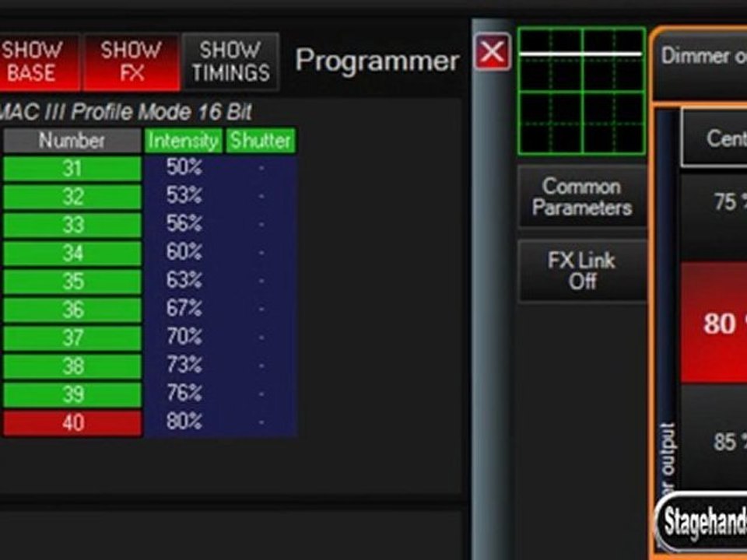The image size is (747, 560).
Task: Select fixture number 38
Action: point(72,366)
